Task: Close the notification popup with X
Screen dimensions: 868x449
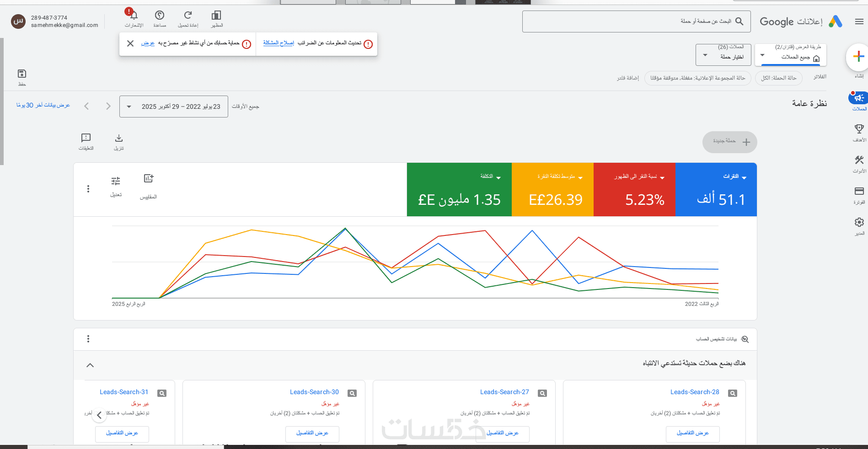Action: [130, 43]
